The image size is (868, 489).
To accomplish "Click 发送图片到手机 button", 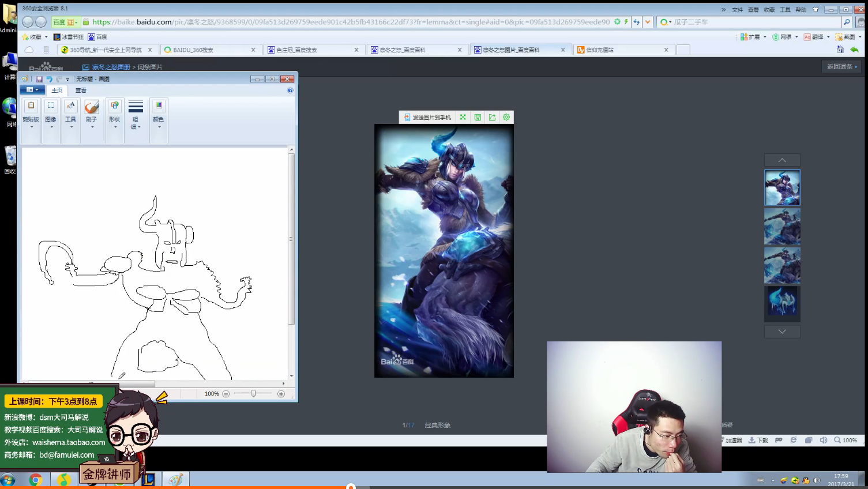I will [427, 117].
